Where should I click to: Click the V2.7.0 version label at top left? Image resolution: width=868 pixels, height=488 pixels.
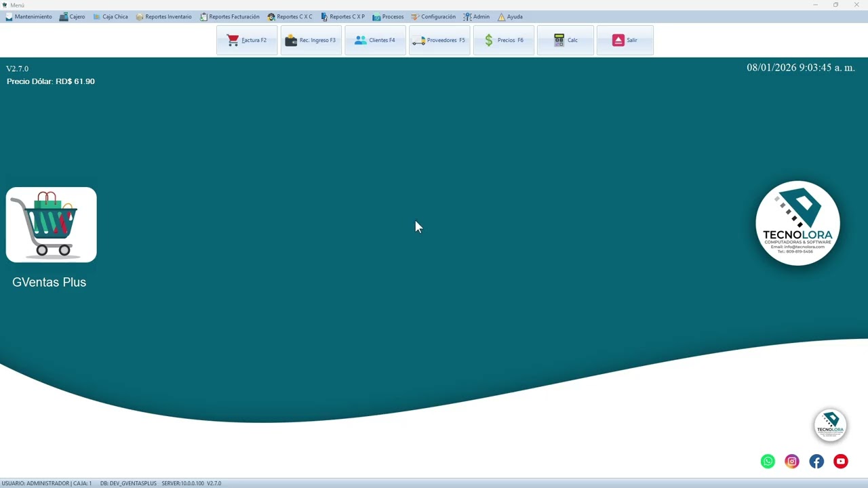(18, 68)
